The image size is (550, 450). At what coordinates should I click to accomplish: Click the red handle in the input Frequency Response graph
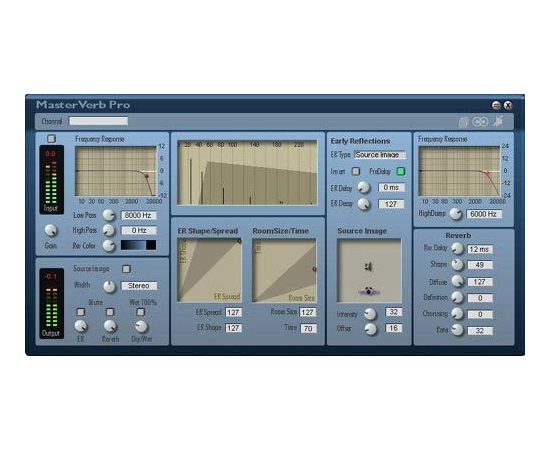(147, 176)
